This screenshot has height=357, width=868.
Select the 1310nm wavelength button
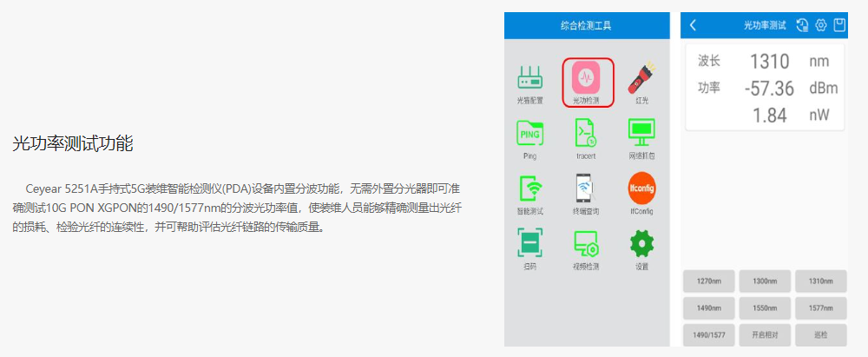(820, 281)
